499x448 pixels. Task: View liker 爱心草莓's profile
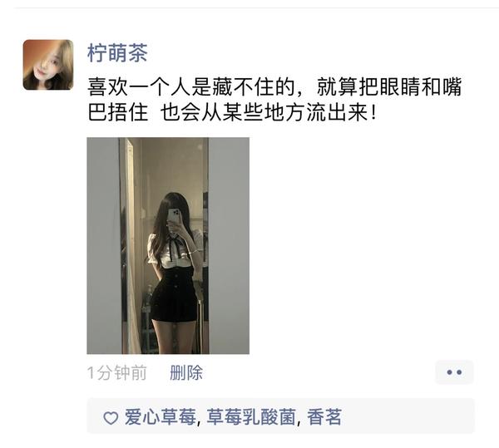click(x=160, y=417)
